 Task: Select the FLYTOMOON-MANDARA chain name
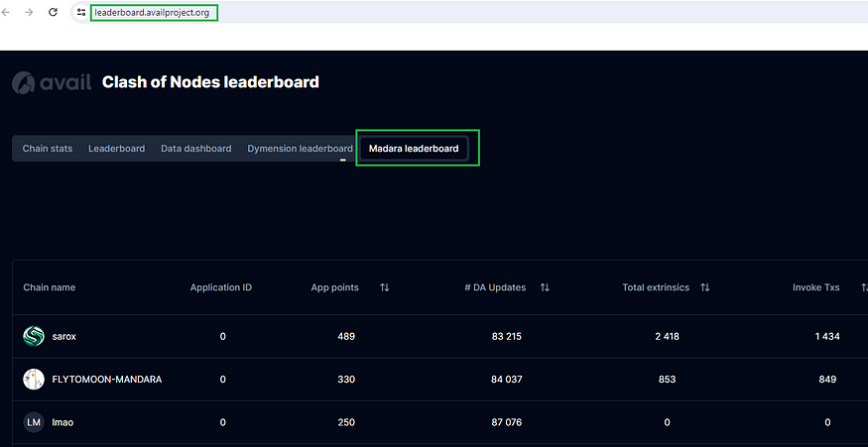pos(107,380)
